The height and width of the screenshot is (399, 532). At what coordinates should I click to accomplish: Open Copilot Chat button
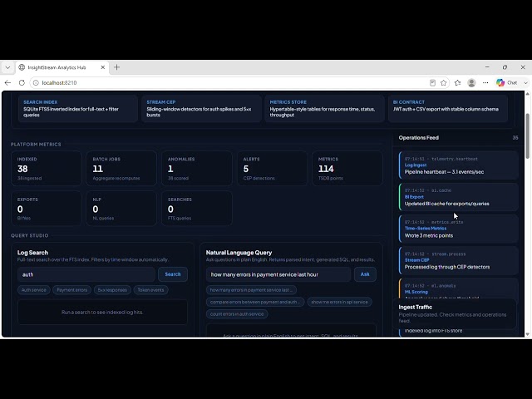(x=507, y=83)
